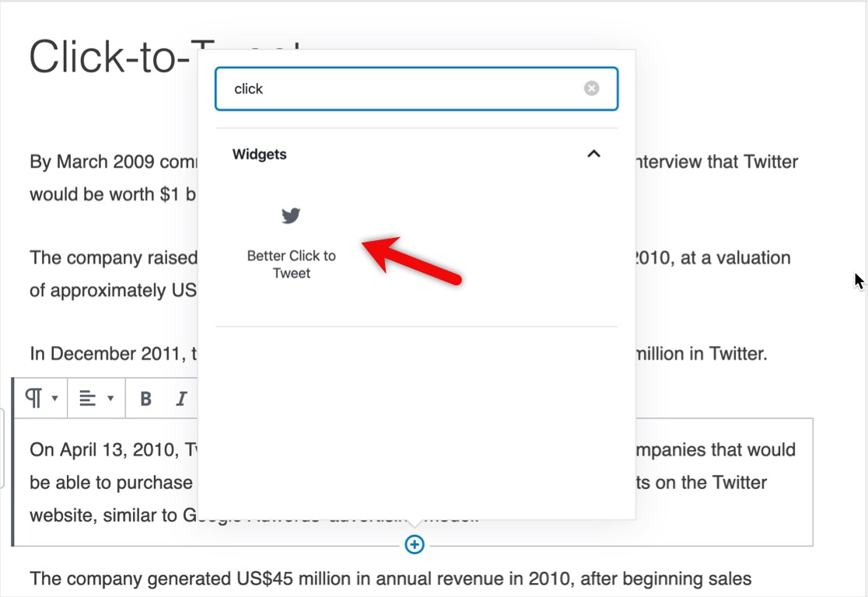868x597 pixels.
Task: Clear the block search with the X icon
Action: tap(591, 89)
